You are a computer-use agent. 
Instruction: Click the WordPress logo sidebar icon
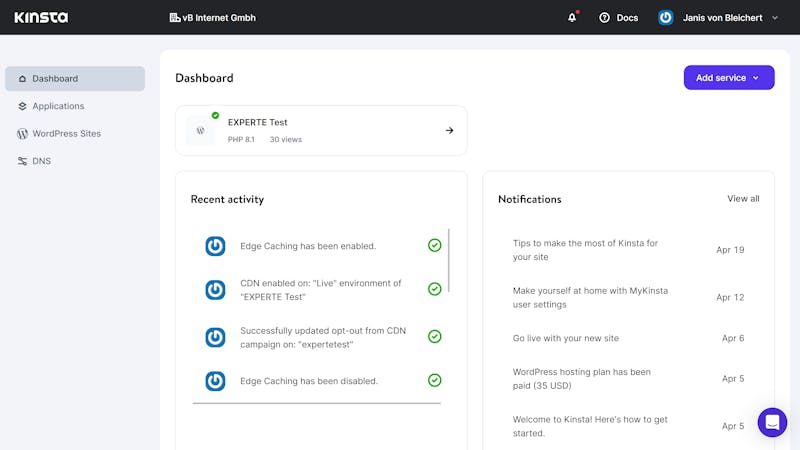pyautogui.click(x=22, y=134)
